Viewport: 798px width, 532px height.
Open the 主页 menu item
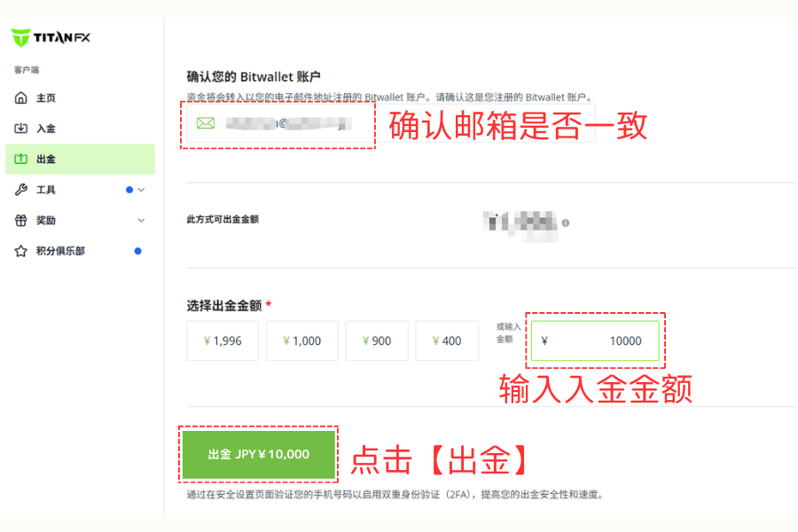click(44, 98)
